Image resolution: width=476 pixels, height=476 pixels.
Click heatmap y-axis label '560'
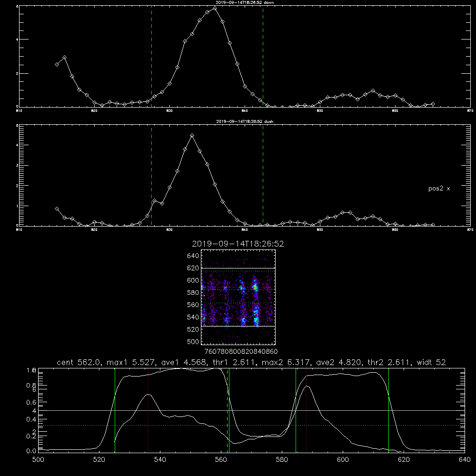click(193, 305)
